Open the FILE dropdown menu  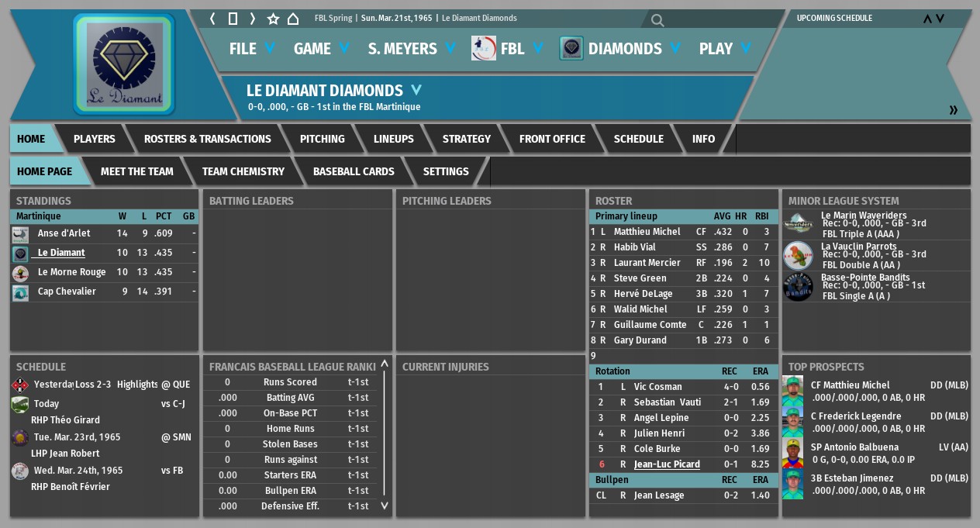coord(252,49)
